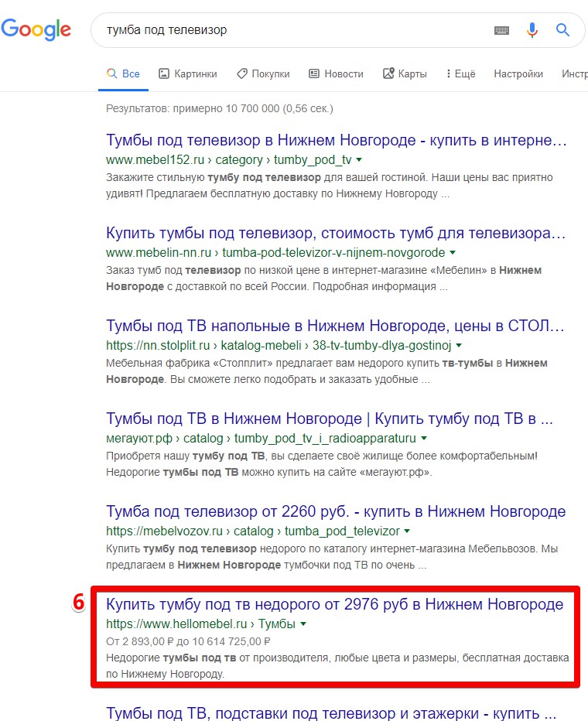
Task: Switch to the Покупки shopping tab
Action: [263, 73]
